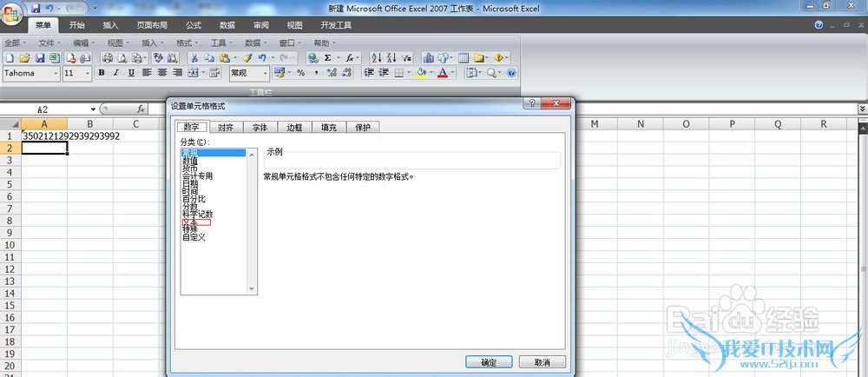Image resolution: width=868 pixels, height=377 pixels.
Task: Click the Undo arrow in the toolbar
Action: click(262, 58)
